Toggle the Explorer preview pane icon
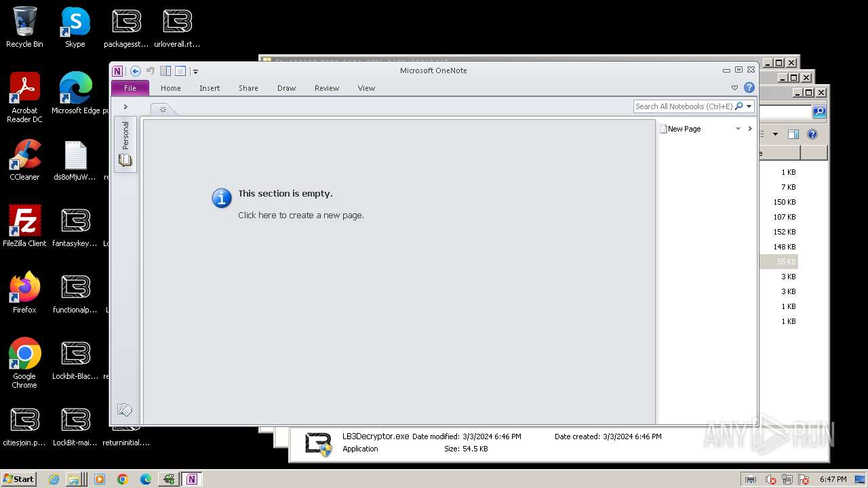This screenshot has width=868, height=488. (793, 134)
